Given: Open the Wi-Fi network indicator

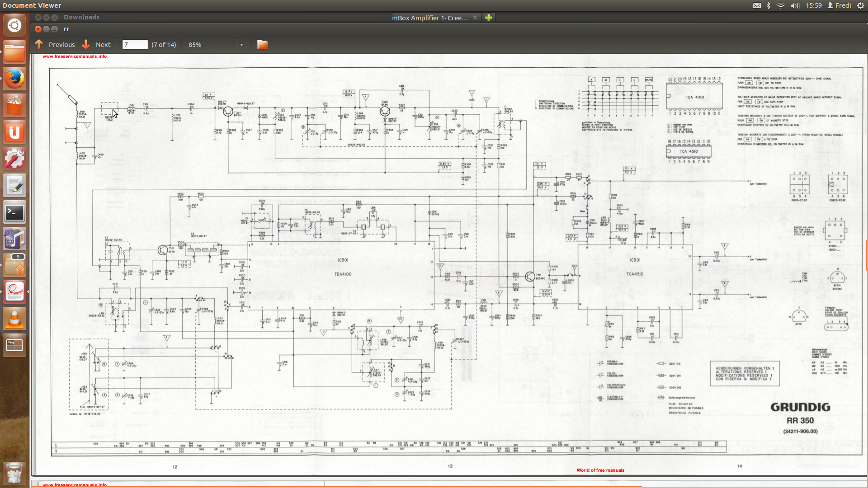Looking at the screenshot, I should point(781,5).
